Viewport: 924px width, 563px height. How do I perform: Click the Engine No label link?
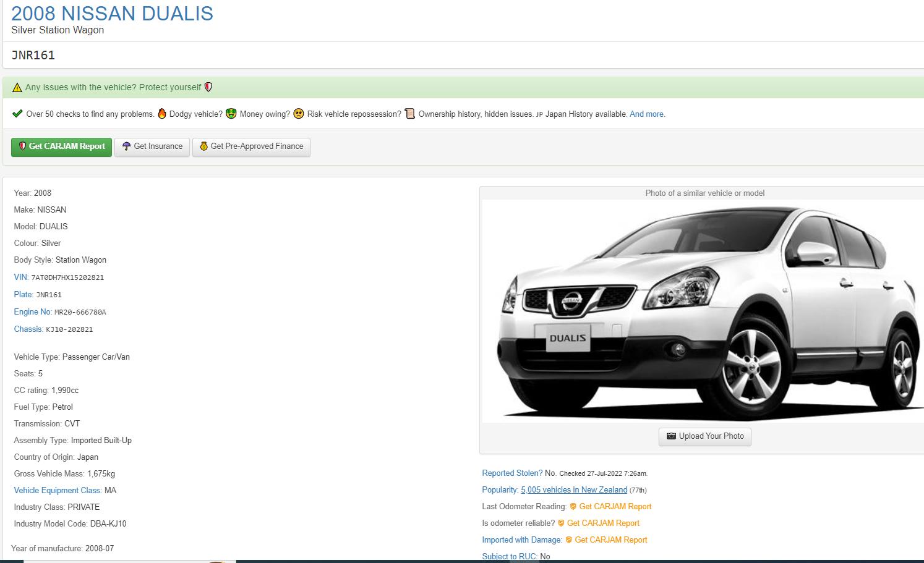click(33, 312)
